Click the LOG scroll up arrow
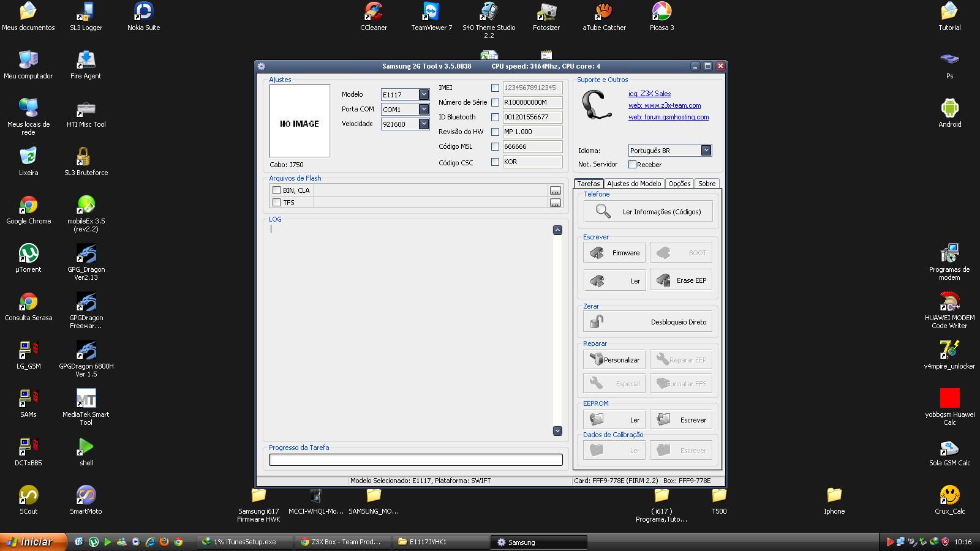This screenshot has height=551, width=980. (557, 230)
